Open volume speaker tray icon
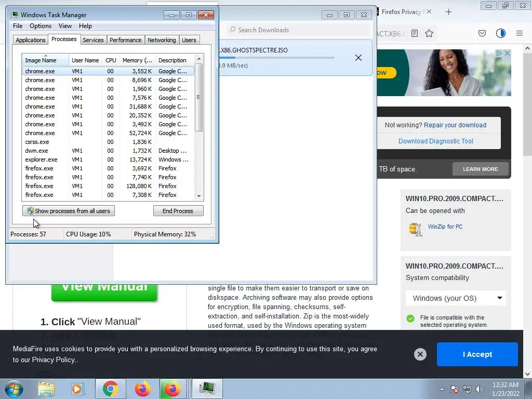 [480, 389]
